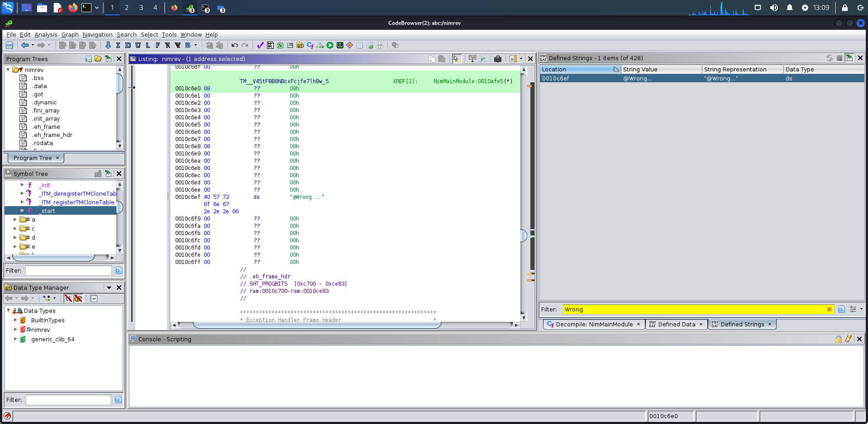Click the 'U' undefined data navigation icon

(138, 45)
